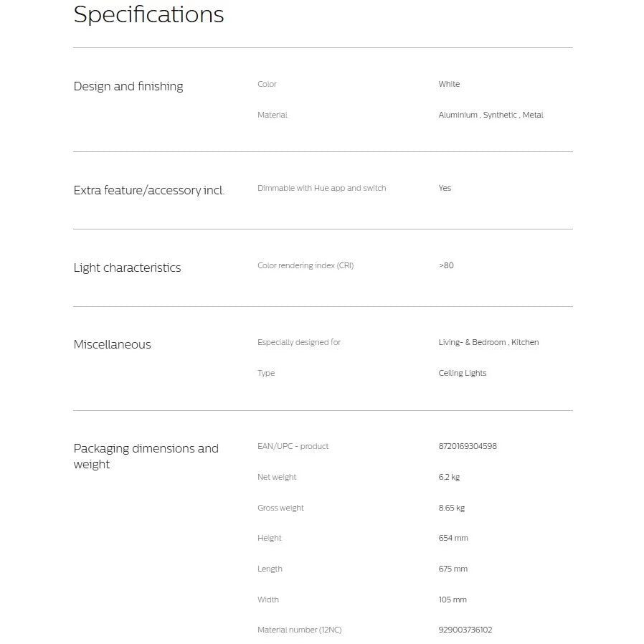The width and height of the screenshot is (644, 644).
Task: Select the >80 CRI value
Action: pyautogui.click(x=446, y=265)
